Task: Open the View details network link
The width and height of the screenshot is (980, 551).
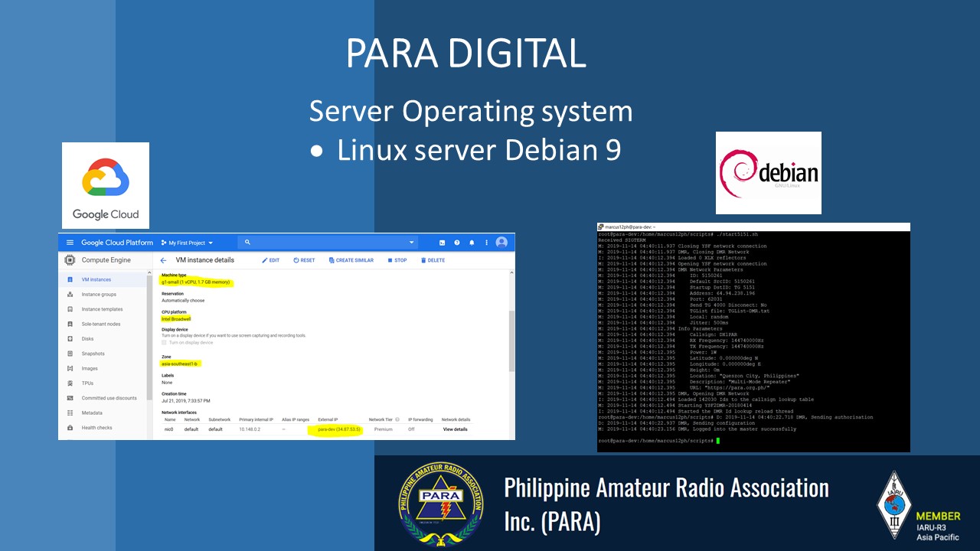Action: pos(455,429)
